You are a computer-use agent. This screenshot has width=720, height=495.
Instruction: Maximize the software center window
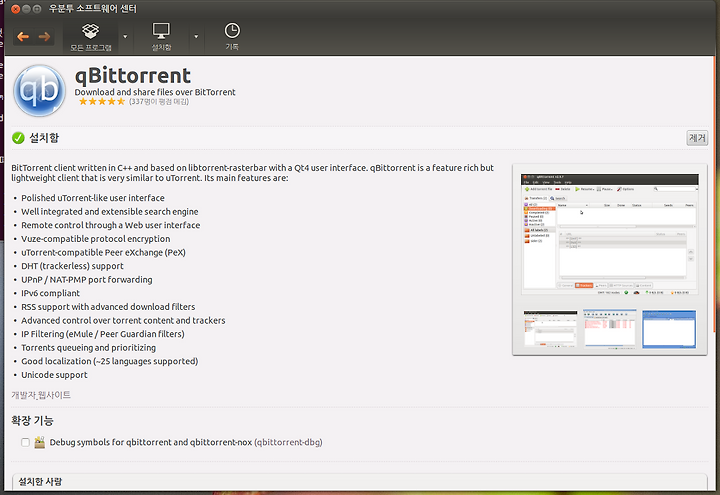pos(38,9)
